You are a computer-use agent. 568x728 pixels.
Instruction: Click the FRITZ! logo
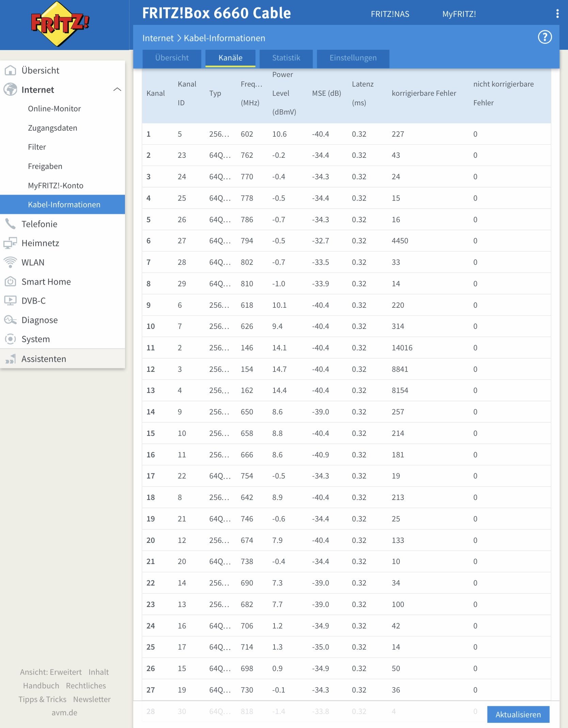(x=60, y=24)
